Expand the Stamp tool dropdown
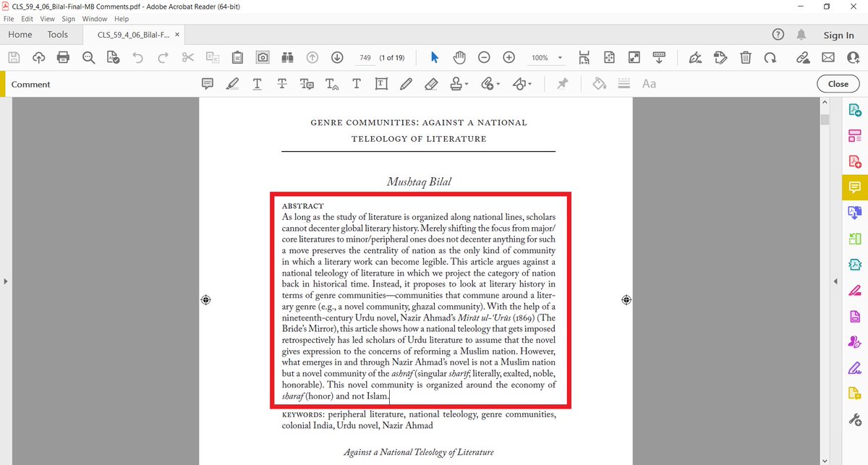868x465 pixels. tap(467, 84)
